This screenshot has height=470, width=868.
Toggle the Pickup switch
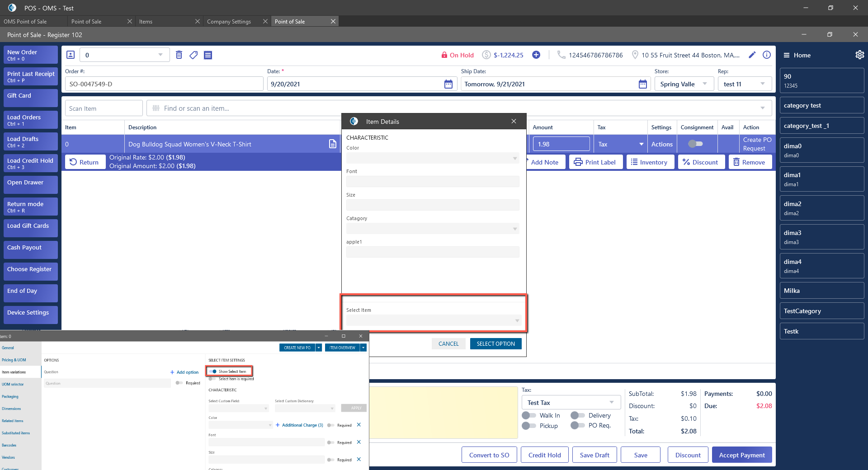click(x=529, y=426)
